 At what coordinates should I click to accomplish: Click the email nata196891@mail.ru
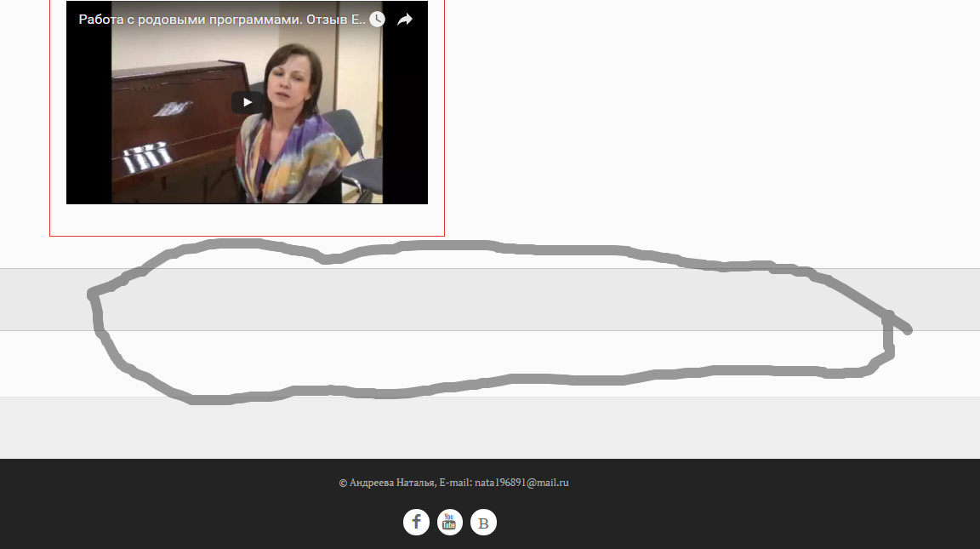tap(521, 483)
